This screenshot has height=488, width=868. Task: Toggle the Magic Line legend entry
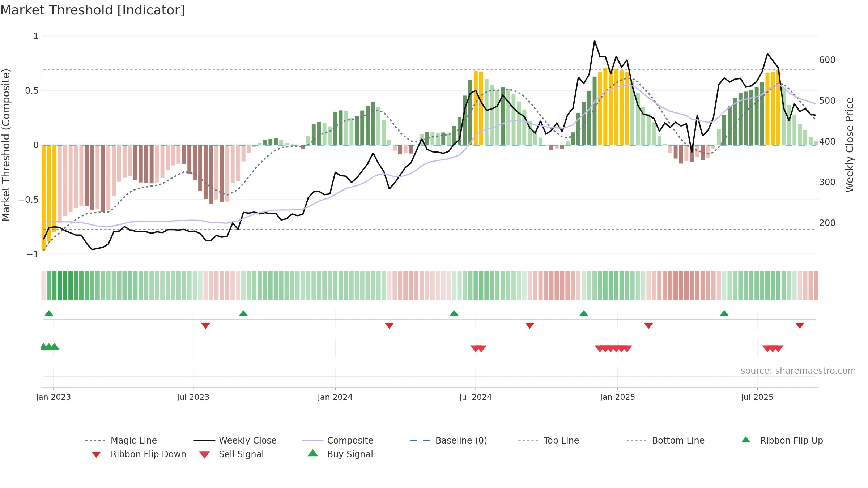tap(121, 440)
